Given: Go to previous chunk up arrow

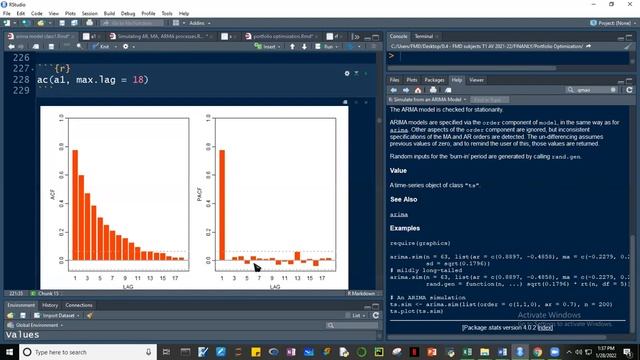Looking at the screenshot, I should click(292, 47).
